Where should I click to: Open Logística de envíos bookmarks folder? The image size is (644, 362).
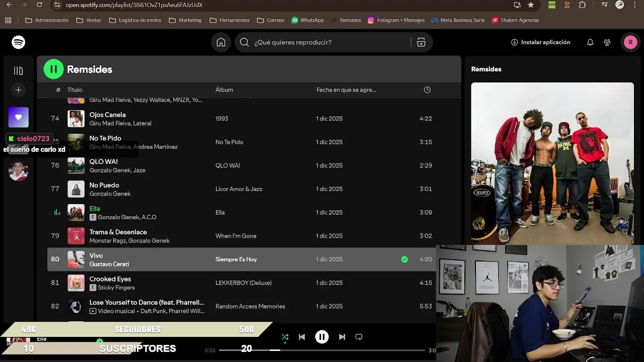[x=135, y=20]
